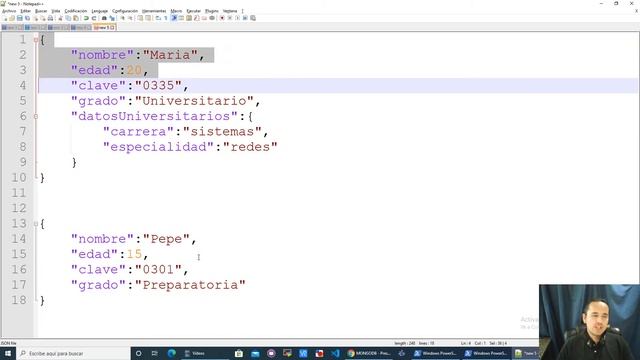Save the current document via toolbar

point(20,18)
